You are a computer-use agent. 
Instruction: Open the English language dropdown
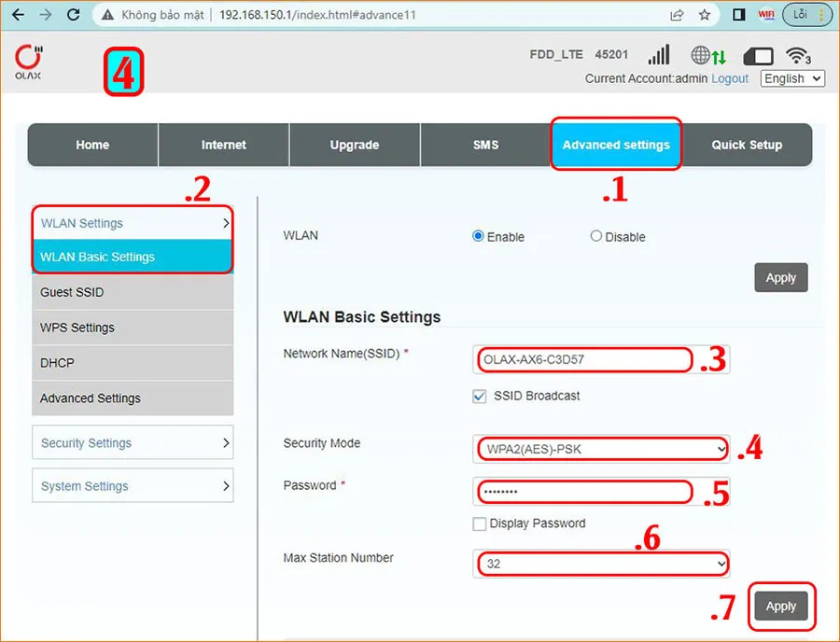pos(792,78)
